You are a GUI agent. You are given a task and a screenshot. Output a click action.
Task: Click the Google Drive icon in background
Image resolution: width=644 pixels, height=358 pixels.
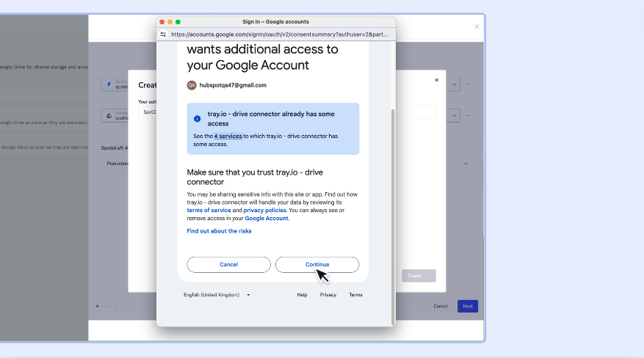[109, 116]
